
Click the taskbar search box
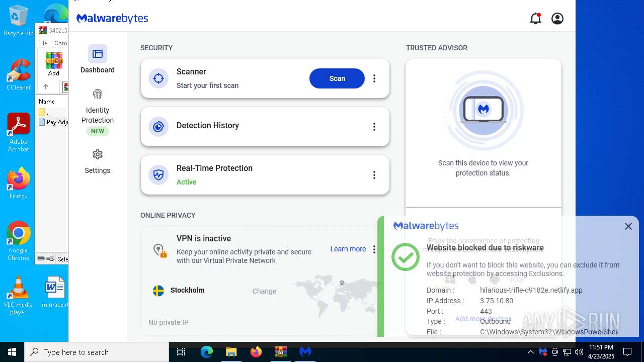click(x=97, y=352)
